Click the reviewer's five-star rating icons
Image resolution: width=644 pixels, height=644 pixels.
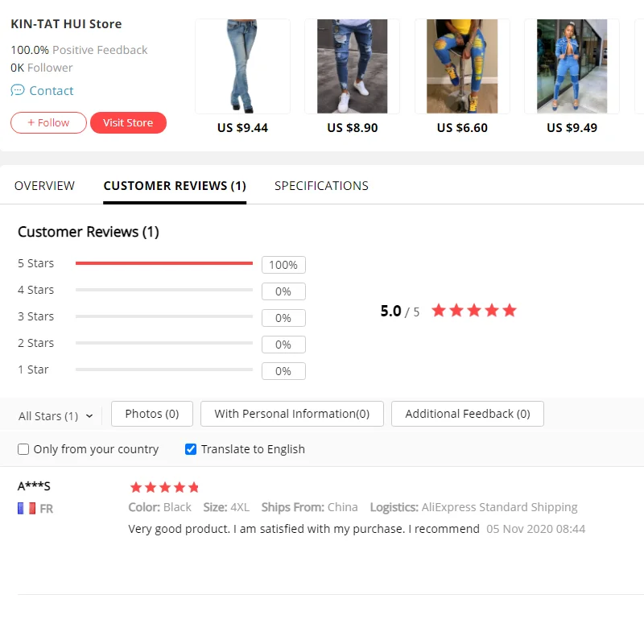(x=164, y=488)
